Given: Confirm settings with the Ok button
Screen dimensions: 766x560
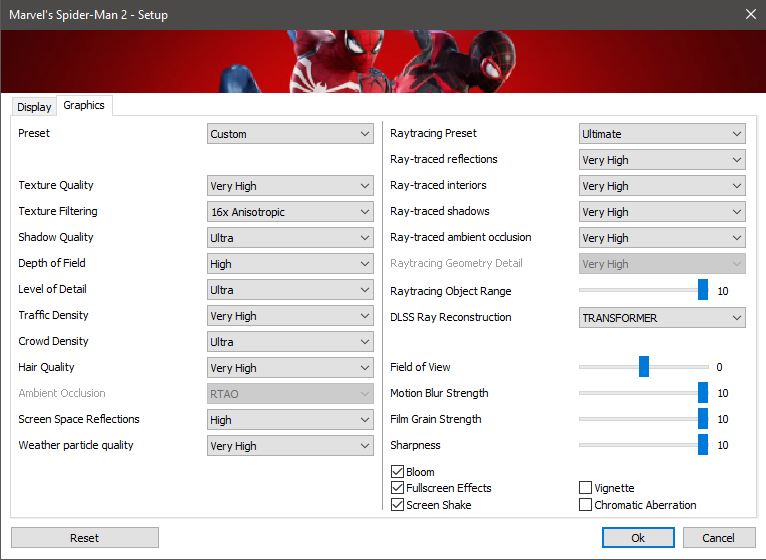Looking at the screenshot, I should [638, 538].
